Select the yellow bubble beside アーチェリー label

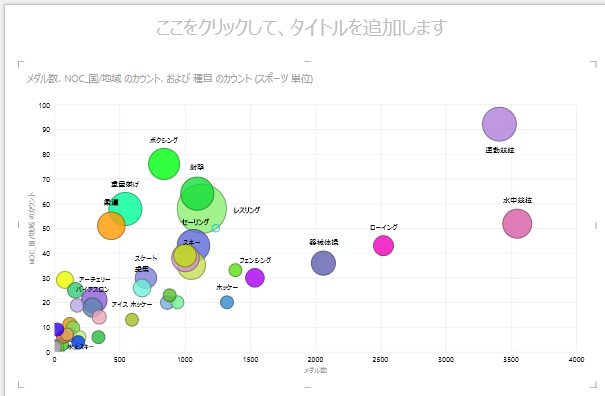pyautogui.click(x=65, y=279)
